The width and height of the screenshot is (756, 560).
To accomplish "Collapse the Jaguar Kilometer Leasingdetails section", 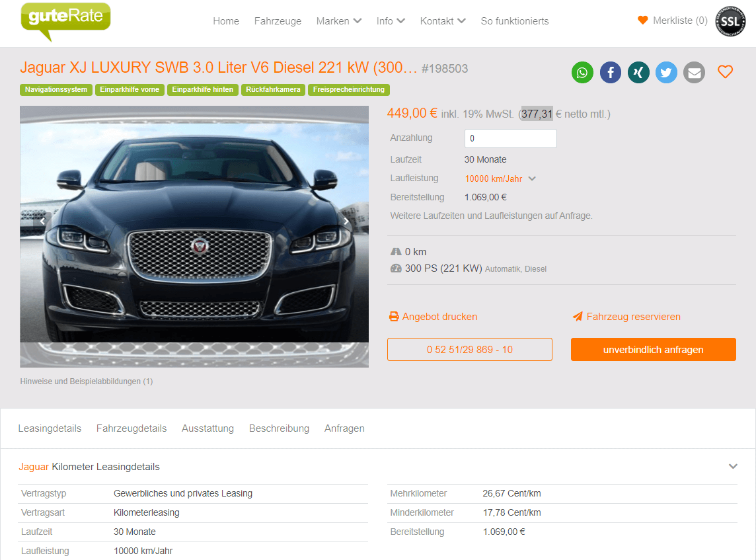I will click(733, 466).
